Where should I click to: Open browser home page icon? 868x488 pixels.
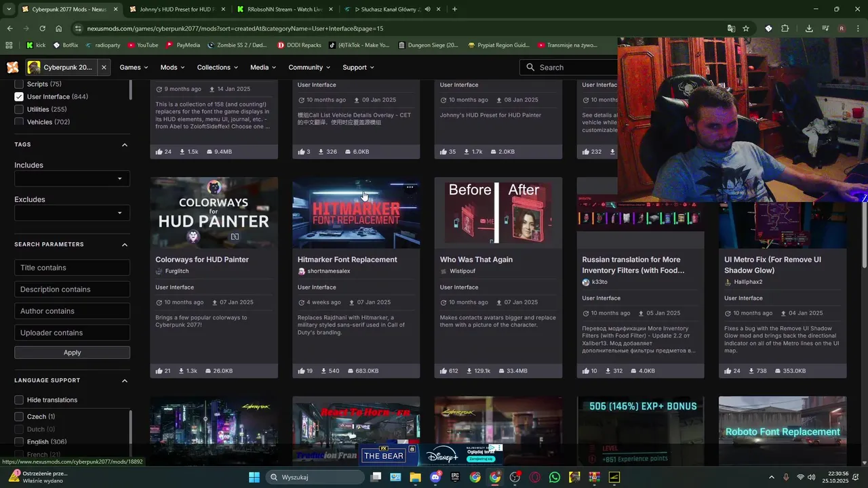(59, 28)
